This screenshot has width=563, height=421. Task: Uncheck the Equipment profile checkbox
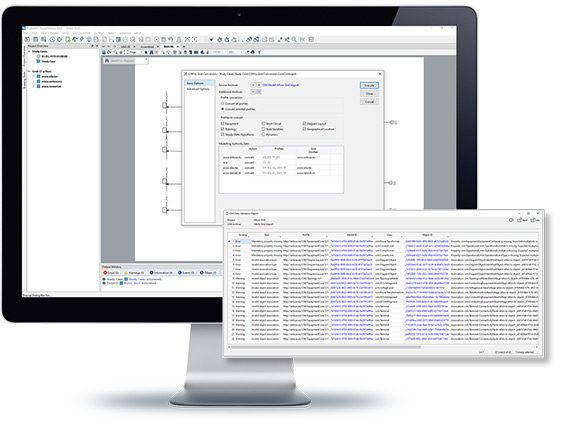tap(223, 123)
